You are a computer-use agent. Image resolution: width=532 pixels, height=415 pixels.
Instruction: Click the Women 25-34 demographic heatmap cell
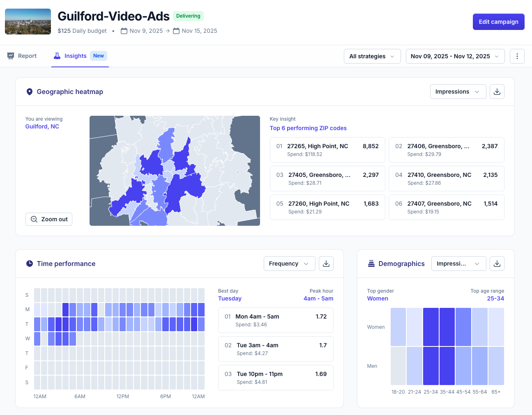click(x=431, y=327)
